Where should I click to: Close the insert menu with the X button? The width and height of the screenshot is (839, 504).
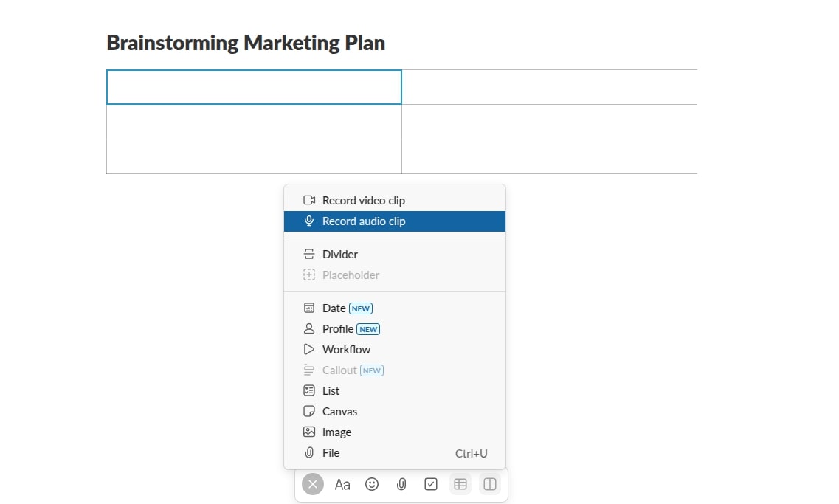[x=313, y=484]
